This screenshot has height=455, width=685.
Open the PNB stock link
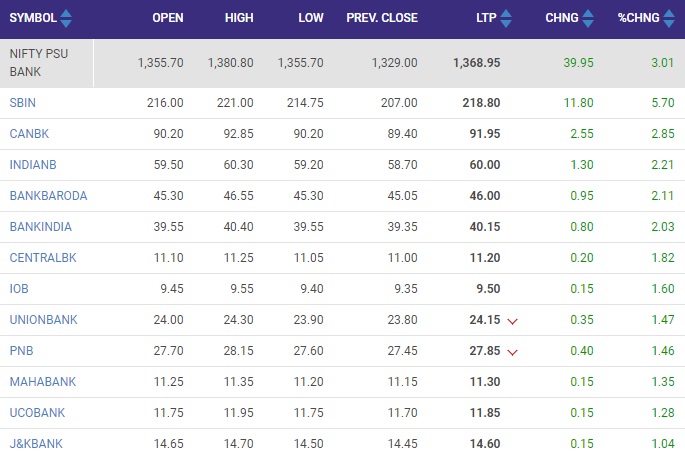[x=21, y=351]
